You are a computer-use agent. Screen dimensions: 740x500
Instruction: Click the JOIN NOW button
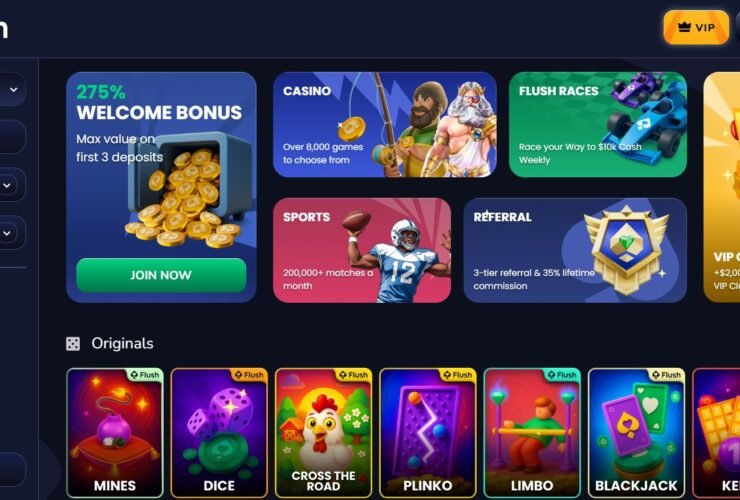(161, 275)
